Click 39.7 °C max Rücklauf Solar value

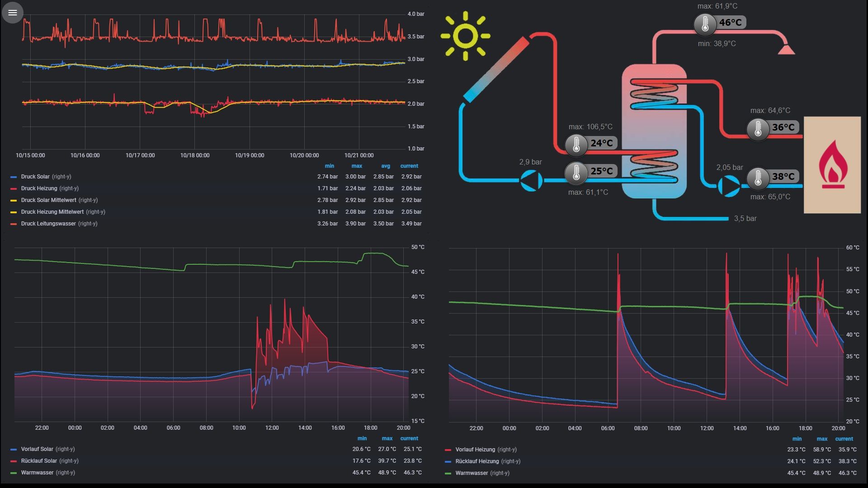pyautogui.click(x=387, y=461)
